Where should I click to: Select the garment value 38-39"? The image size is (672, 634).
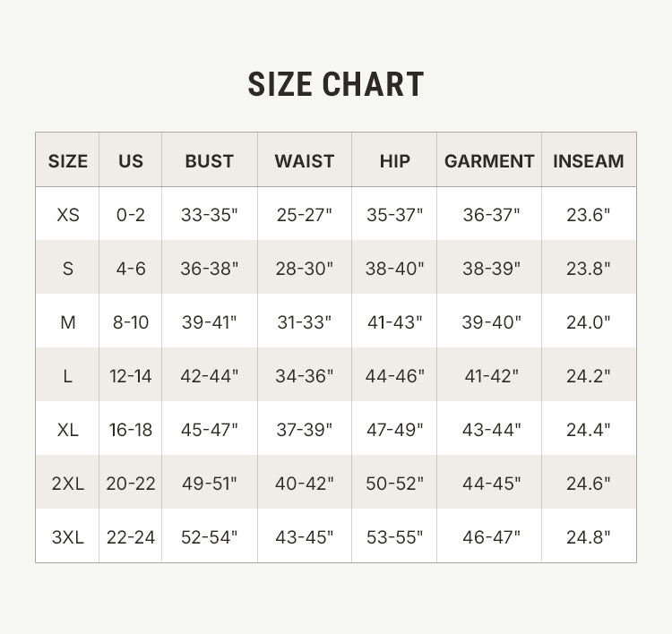[x=491, y=269]
